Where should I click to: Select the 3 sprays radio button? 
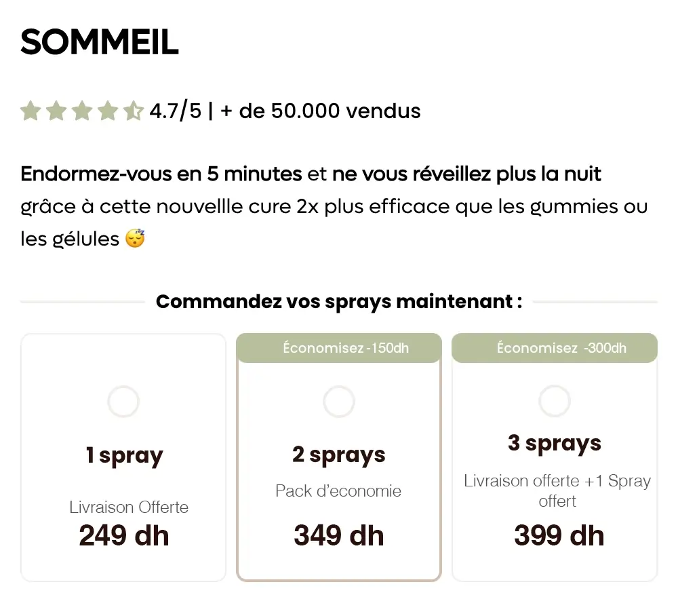555,401
